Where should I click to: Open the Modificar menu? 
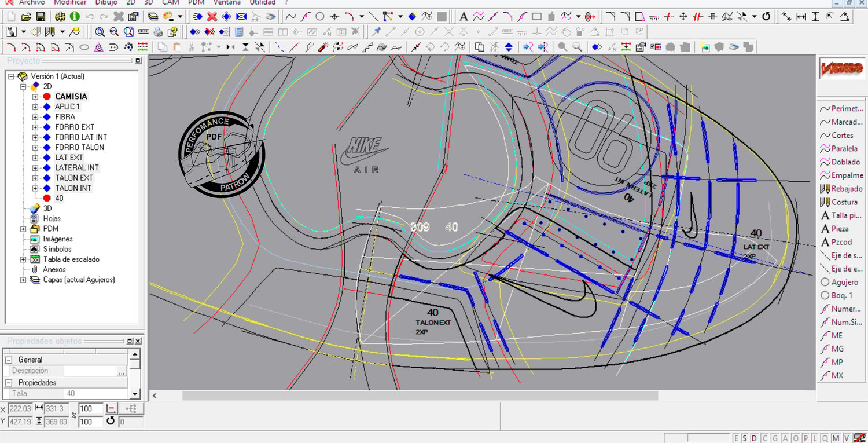[70, 2]
